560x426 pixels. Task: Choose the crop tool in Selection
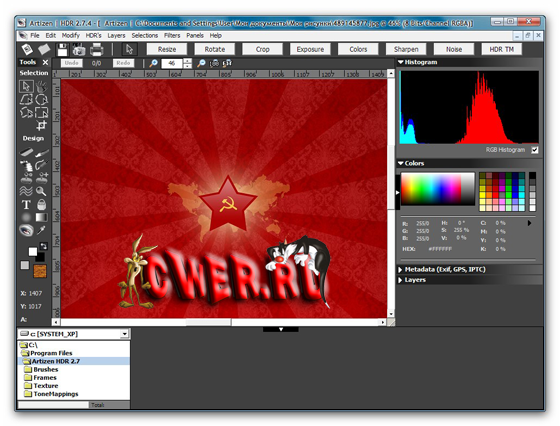(x=41, y=126)
